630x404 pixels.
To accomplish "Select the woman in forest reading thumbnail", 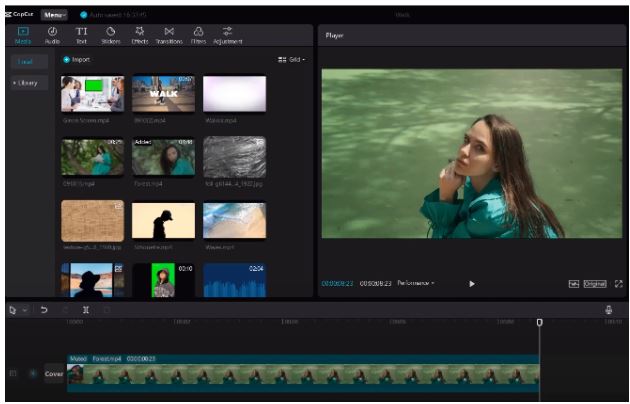I will [92, 157].
